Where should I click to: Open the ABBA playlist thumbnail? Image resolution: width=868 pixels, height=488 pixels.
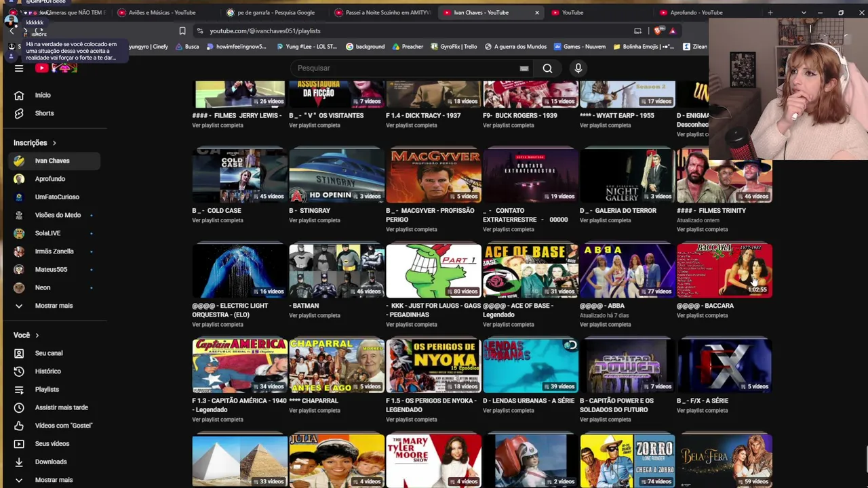tap(627, 270)
